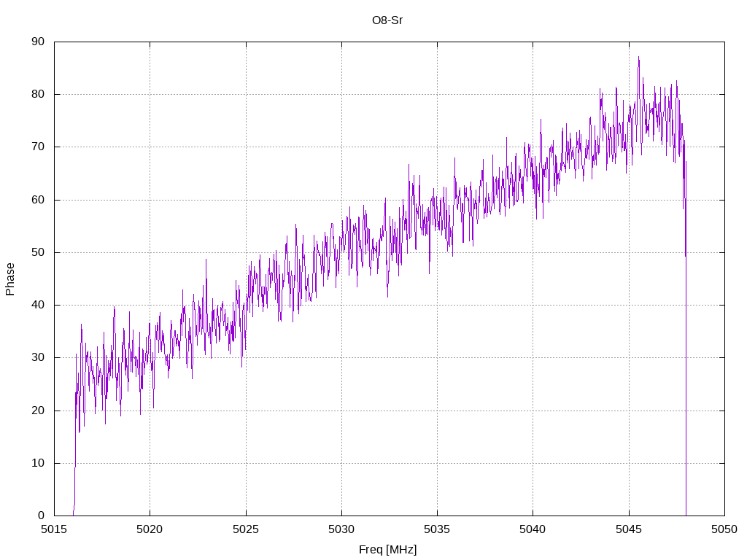Click y-axis tick value 50

click(38, 252)
